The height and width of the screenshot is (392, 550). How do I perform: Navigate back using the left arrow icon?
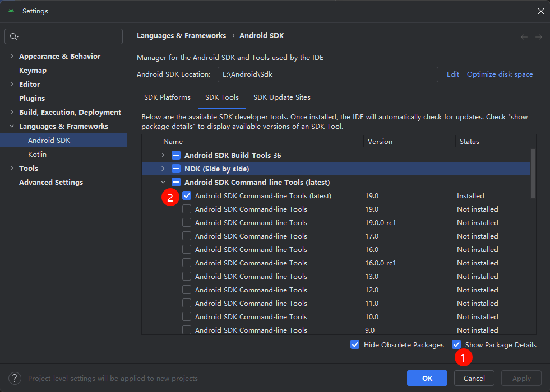pyautogui.click(x=524, y=36)
